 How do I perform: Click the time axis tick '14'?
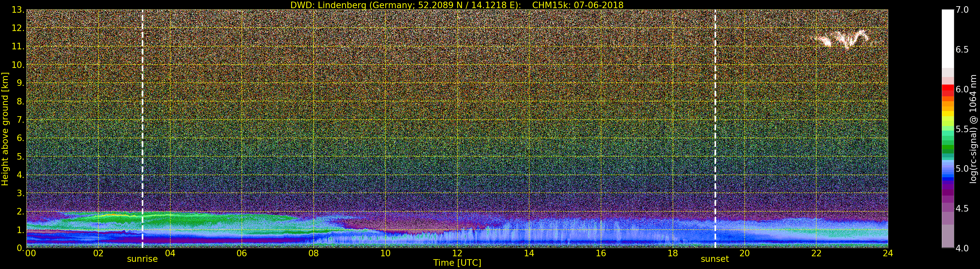(529, 253)
